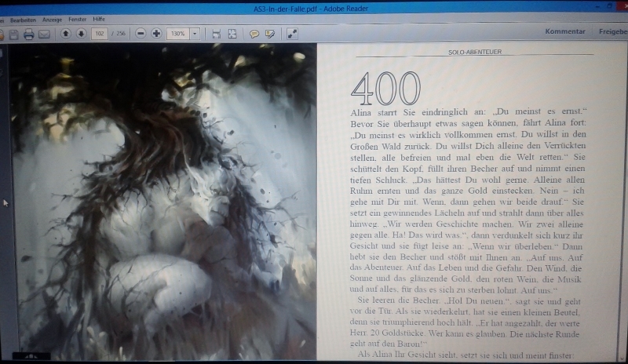
Task: Go to next page with the down arrow
Action: point(81,34)
